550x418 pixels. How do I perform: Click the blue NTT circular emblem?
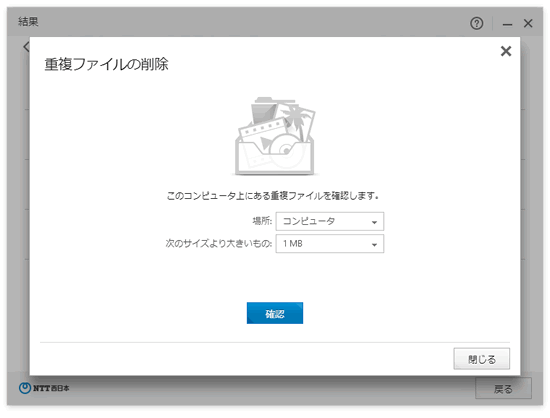[25, 388]
